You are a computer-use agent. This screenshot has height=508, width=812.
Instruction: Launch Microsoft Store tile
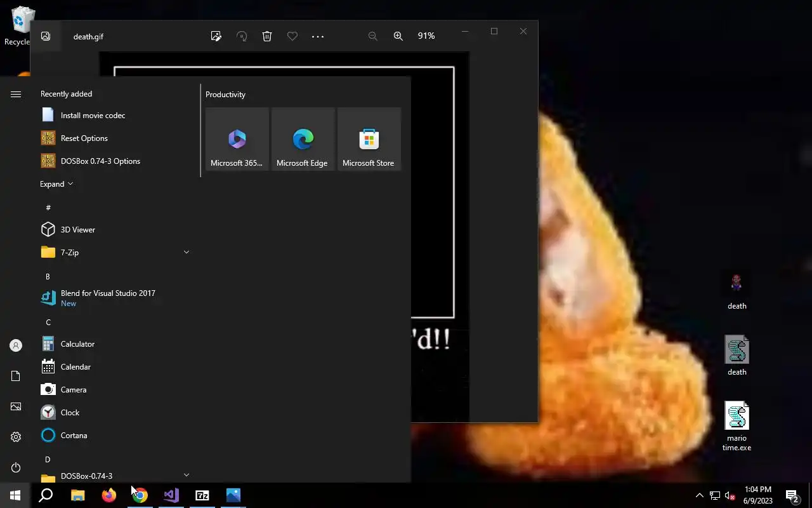click(369, 139)
